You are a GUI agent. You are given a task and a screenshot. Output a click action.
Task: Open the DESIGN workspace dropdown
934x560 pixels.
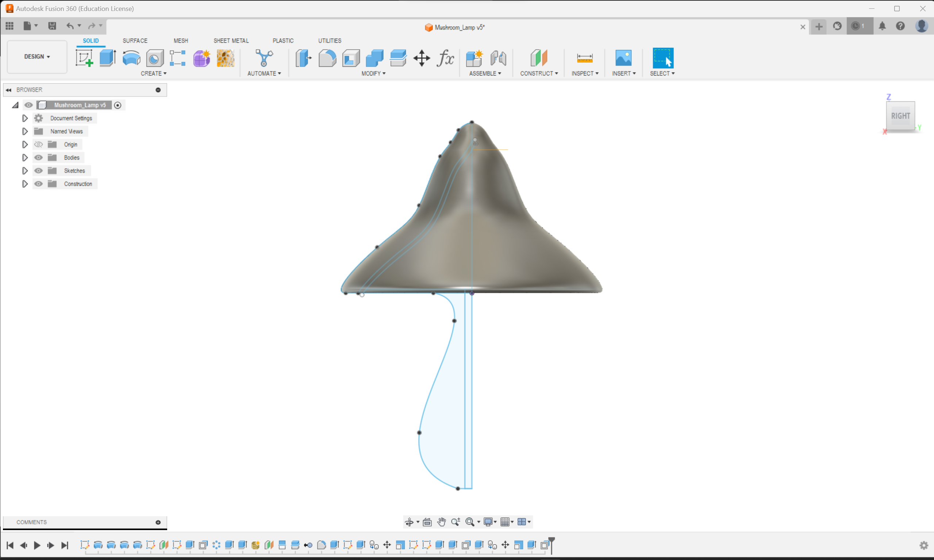tap(37, 57)
